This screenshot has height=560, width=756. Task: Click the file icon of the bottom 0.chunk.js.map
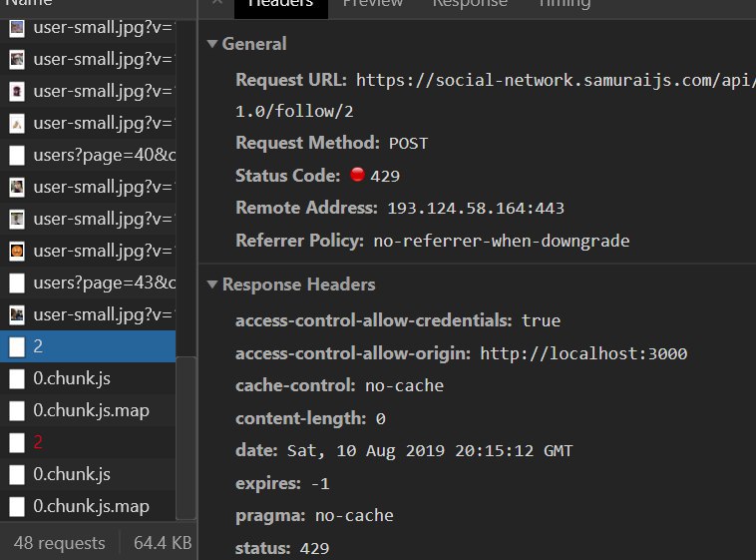[17, 506]
